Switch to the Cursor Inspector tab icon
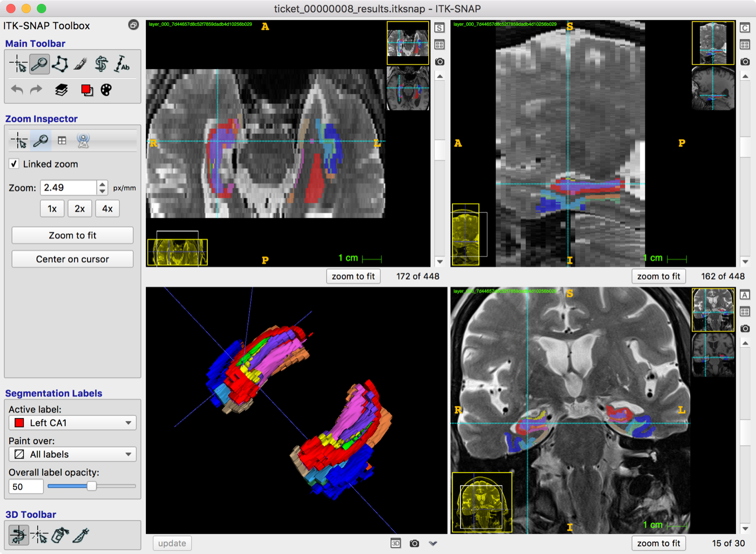756x554 pixels. tap(19, 141)
